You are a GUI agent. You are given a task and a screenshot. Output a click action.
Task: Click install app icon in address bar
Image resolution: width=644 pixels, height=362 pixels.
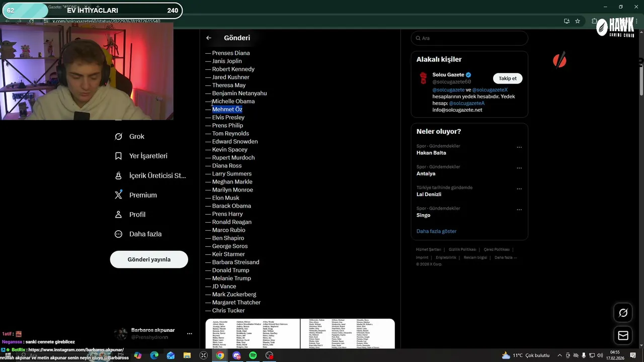point(567,21)
